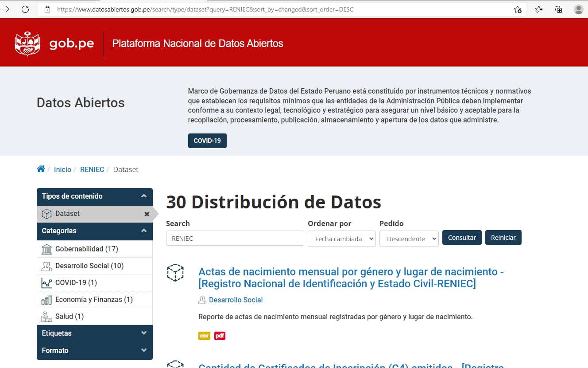This screenshot has width=588, height=368.
Task: Add page to favorites star-plus icon
Action: point(518,9)
